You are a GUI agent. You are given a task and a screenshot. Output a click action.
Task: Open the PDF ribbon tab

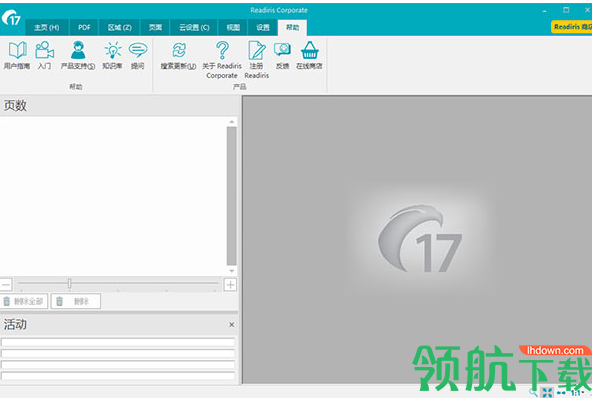click(84, 28)
